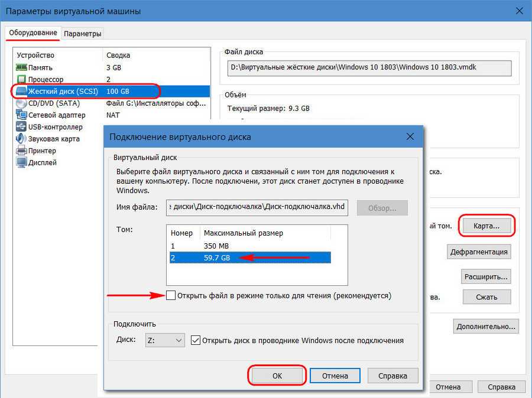
Task: Switch to the Параметры tab
Action: point(82,34)
